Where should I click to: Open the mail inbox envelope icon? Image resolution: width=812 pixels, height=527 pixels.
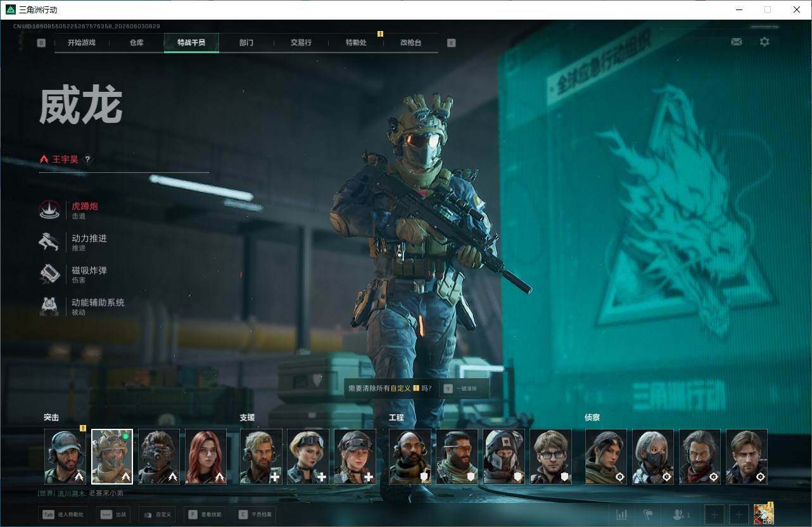point(736,42)
